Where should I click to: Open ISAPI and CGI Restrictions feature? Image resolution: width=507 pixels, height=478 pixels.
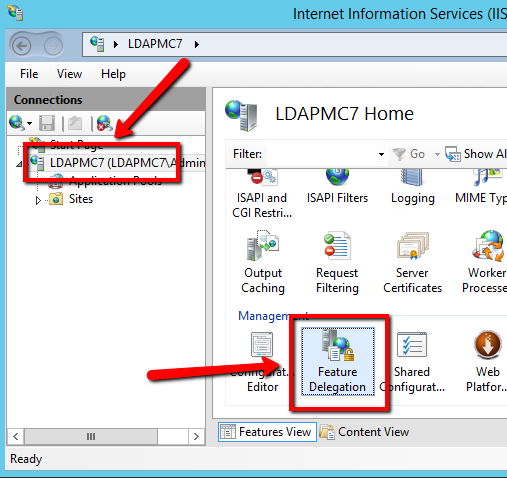point(262,194)
